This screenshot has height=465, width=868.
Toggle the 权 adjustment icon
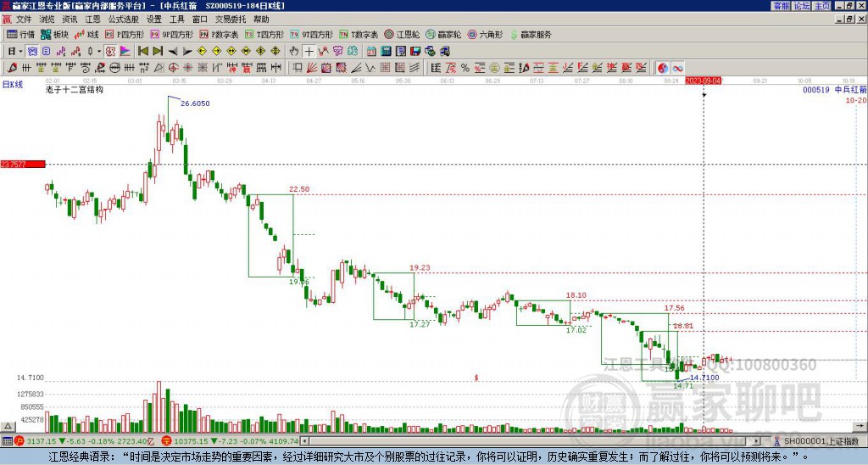coord(110,52)
